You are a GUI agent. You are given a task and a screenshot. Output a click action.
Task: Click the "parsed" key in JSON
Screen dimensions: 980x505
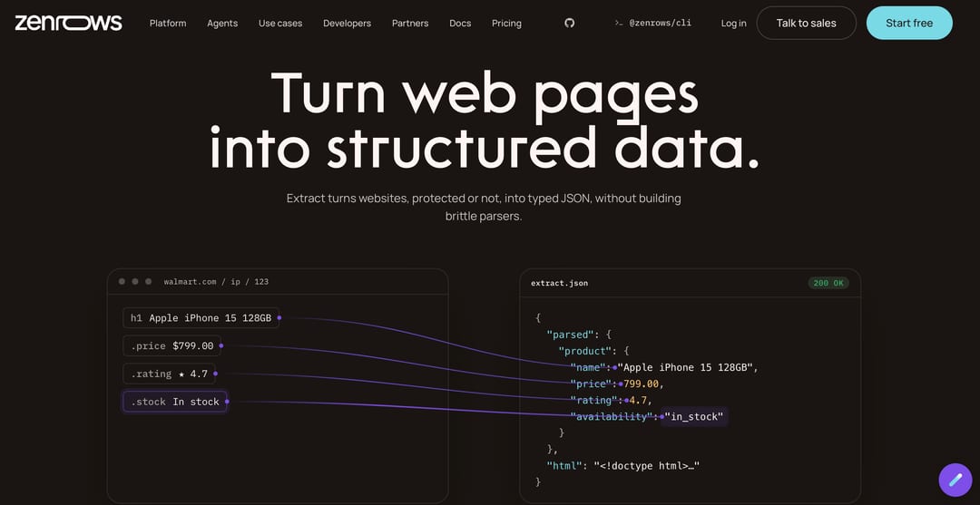click(572, 335)
